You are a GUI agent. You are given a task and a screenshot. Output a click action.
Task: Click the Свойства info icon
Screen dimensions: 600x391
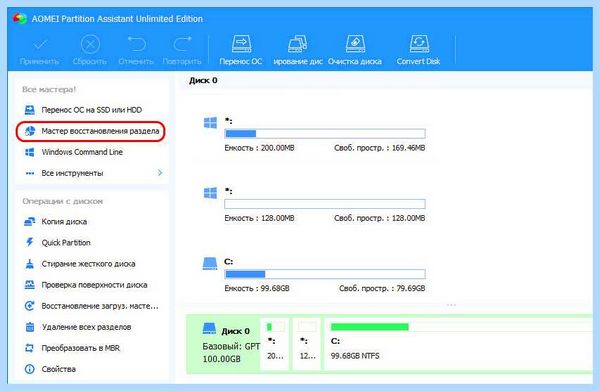tap(29, 369)
